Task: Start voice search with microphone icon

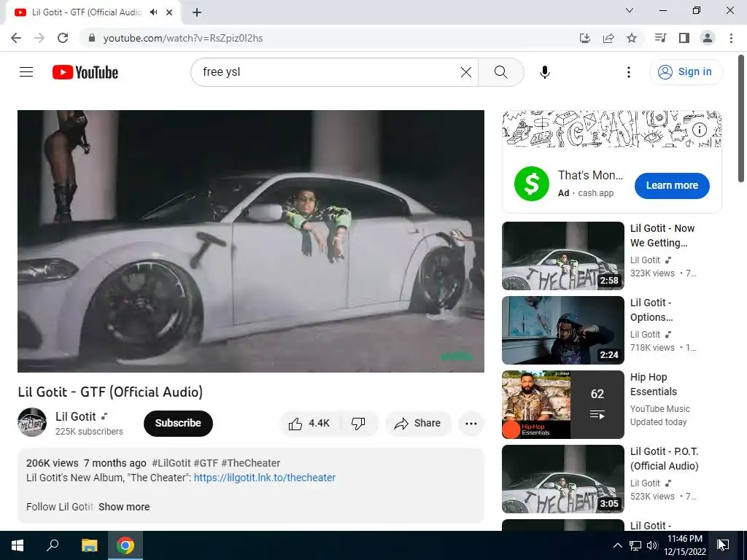Action: (x=544, y=72)
